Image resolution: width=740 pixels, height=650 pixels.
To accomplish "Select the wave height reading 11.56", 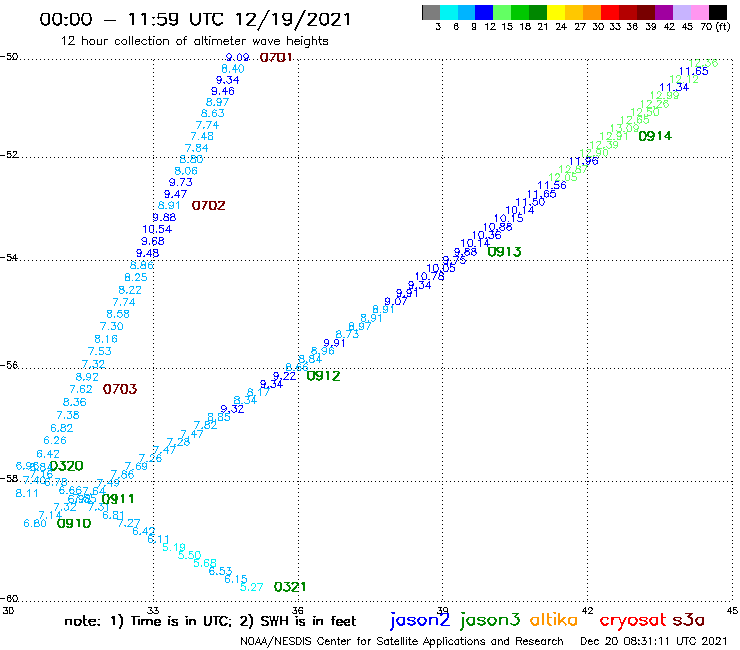I will (x=552, y=186).
